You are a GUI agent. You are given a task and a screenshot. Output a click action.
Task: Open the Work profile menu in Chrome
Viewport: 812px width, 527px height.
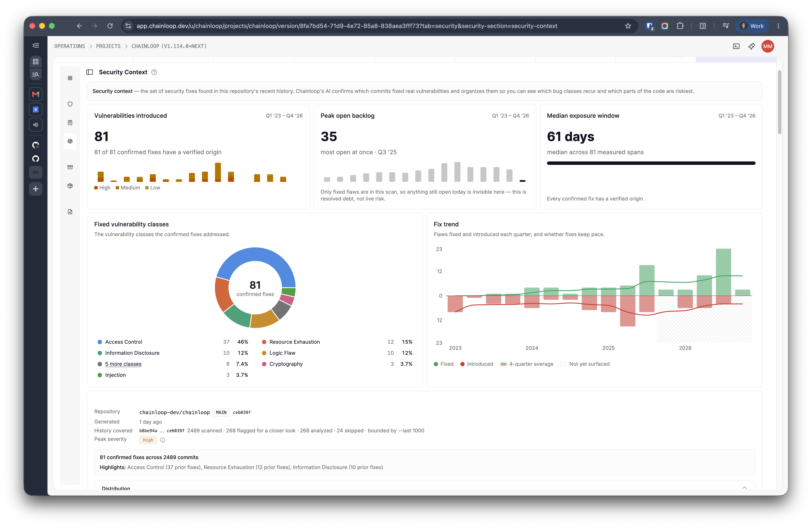(x=752, y=26)
